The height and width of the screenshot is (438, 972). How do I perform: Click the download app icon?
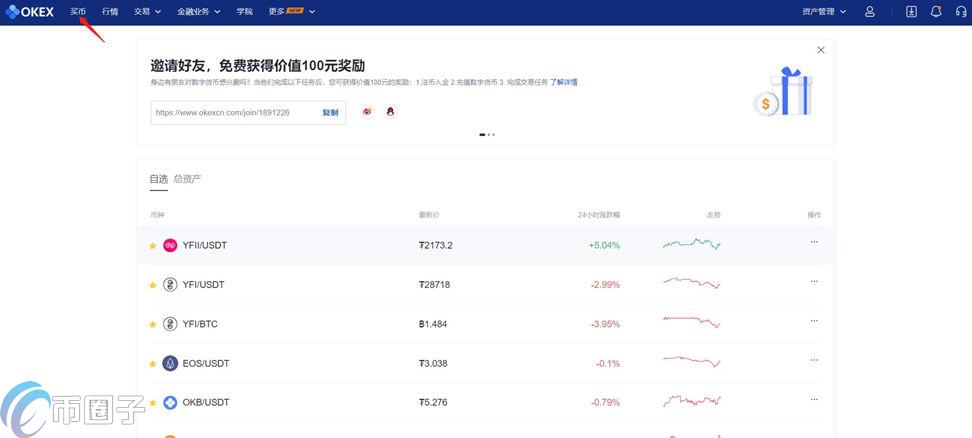(x=911, y=12)
